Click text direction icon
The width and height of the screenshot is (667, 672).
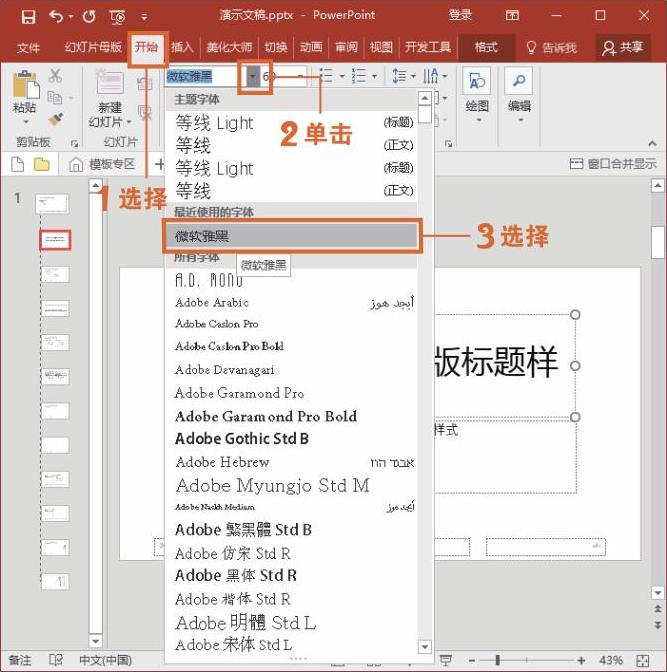pyautogui.click(x=431, y=76)
